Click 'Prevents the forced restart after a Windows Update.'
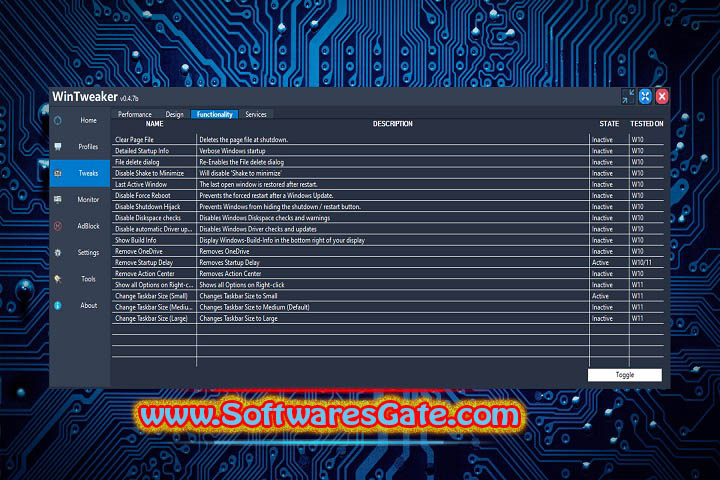Screen dimensions: 720x480 click(x=266, y=196)
